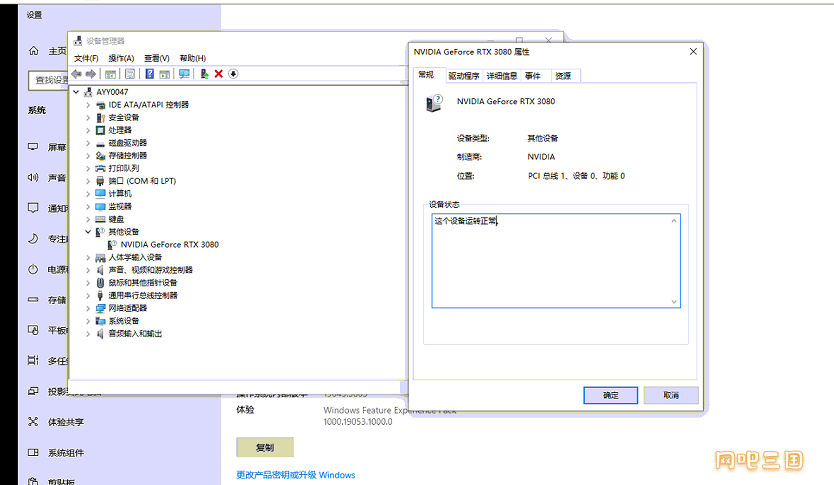Select the 人体学输入设备 tree row
This screenshot has width=834, height=485.
tap(135, 257)
